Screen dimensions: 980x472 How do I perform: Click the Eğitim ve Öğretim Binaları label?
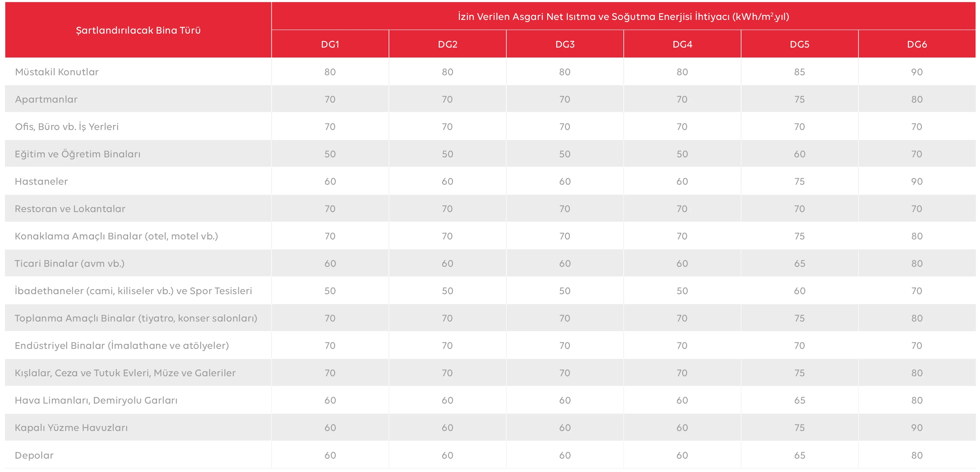[x=78, y=154]
